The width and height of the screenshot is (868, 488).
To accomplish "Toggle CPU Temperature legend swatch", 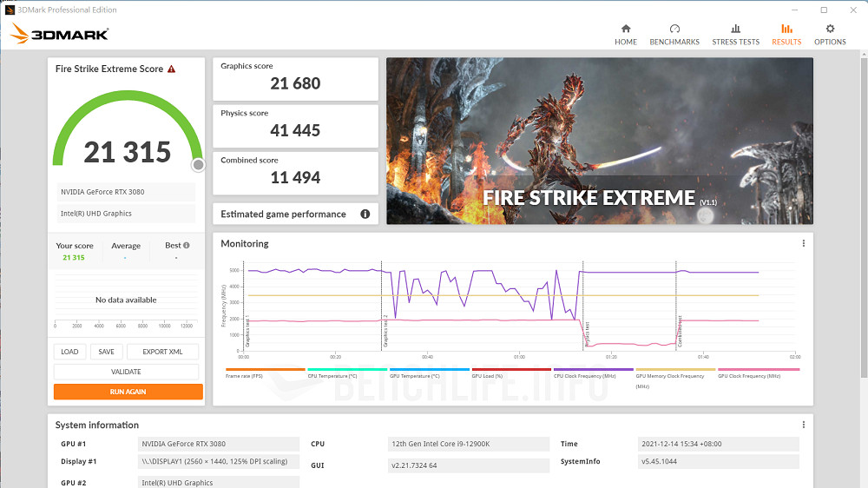I will tap(347, 369).
